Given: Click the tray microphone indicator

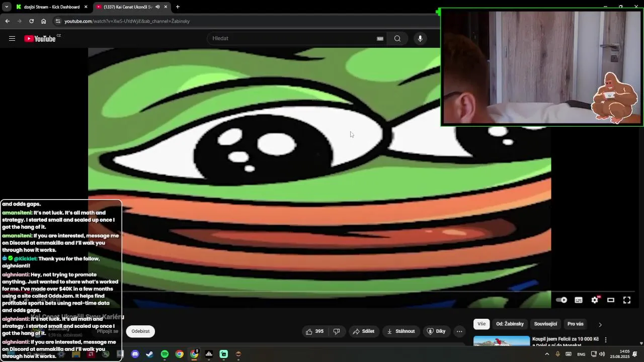Looking at the screenshot, I should pos(557,354).
